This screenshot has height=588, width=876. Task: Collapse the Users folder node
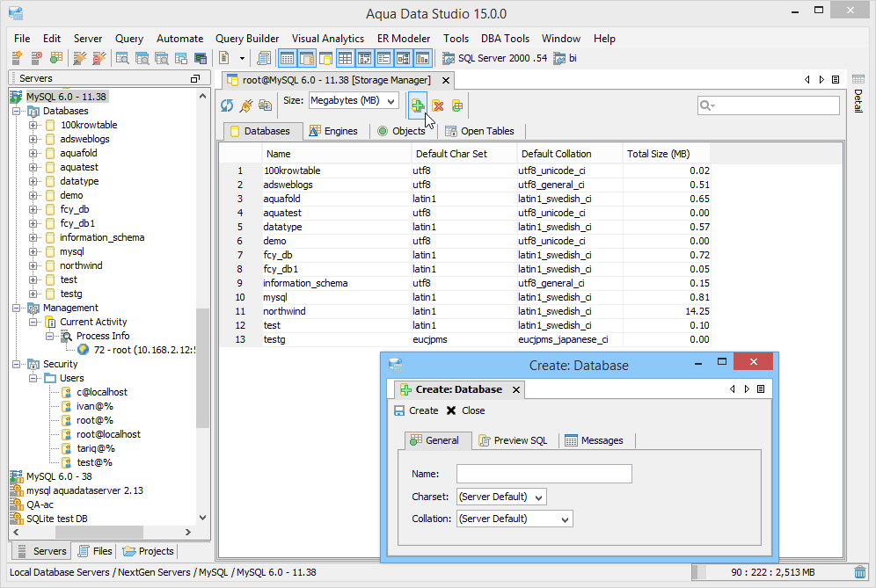coord(33,378)
